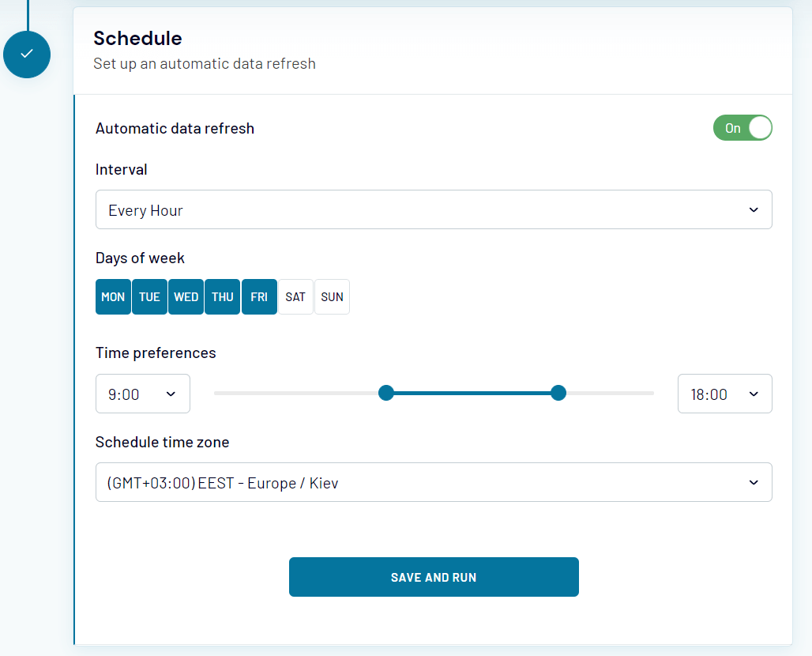Turn off Automatic data refresh switch
The height and width of the screenshot is (656, 812).
[742, 128]
